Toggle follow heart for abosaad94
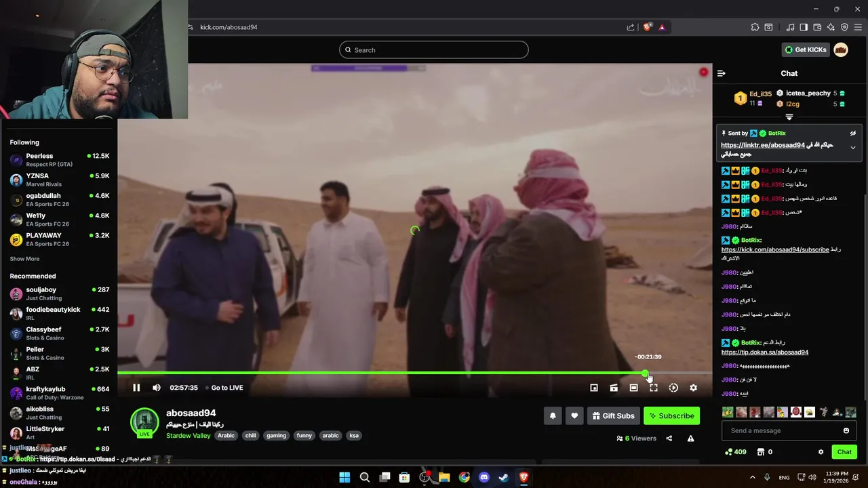 [574, 415]
